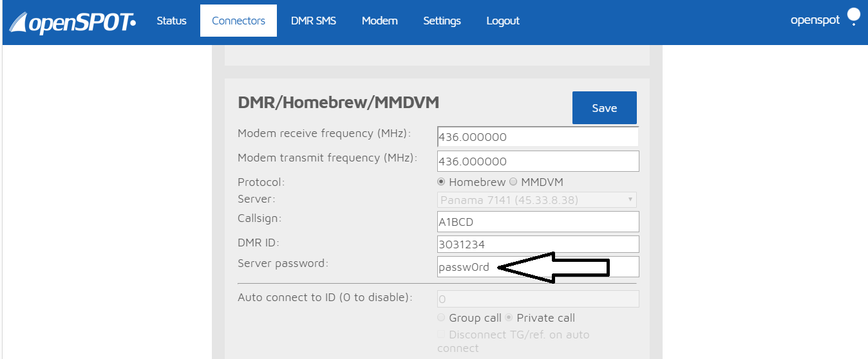This screenshot has height=359, width=868.
Task: Choose the Group call radio option
Action: (x=441, y=318)
